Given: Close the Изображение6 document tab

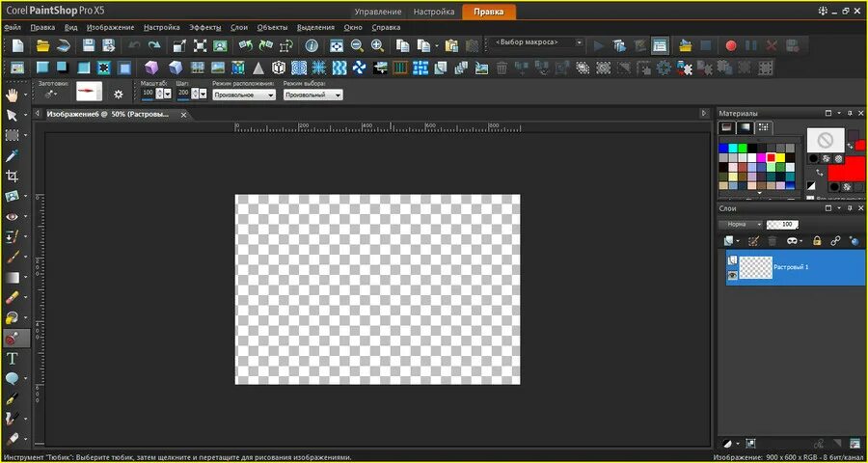Looking at the screenshot, I should 184,115.
